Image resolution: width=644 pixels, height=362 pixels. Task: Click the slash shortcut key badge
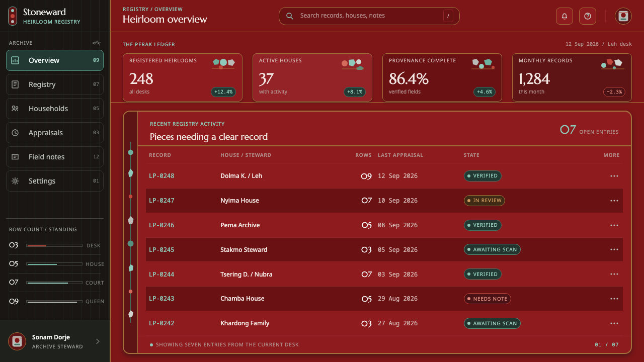point(448,16)
